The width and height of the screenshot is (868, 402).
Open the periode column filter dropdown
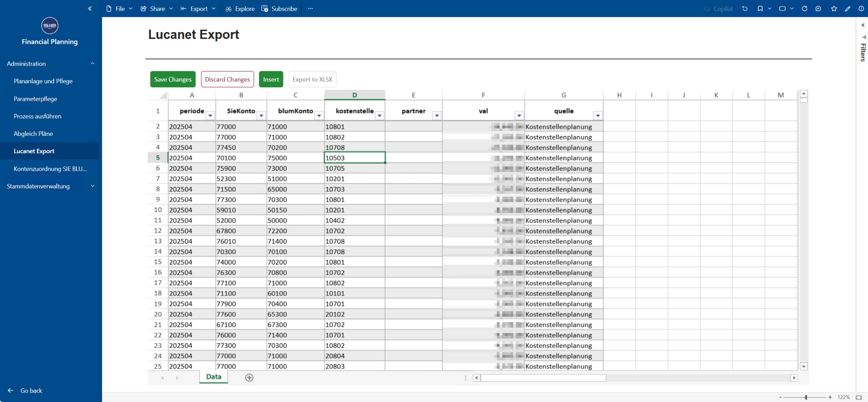[x=210, y=116]
